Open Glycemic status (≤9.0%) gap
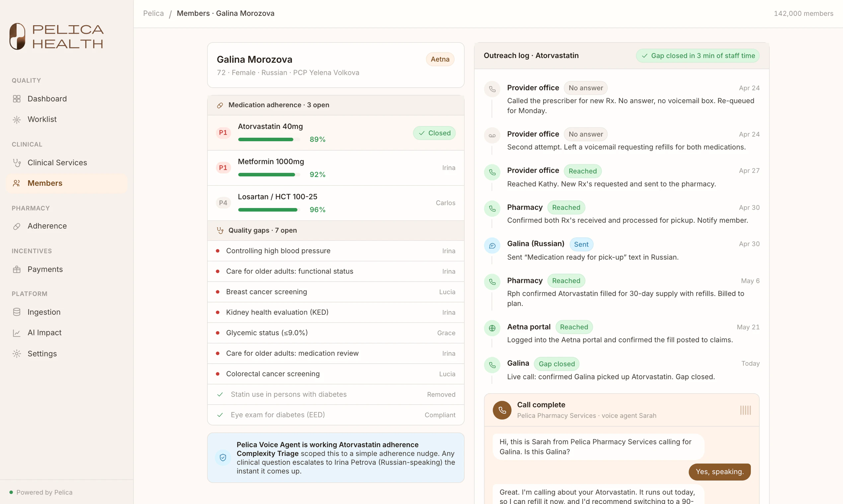Viewport: 843px width, 504px height. click(x=336, y=333)
